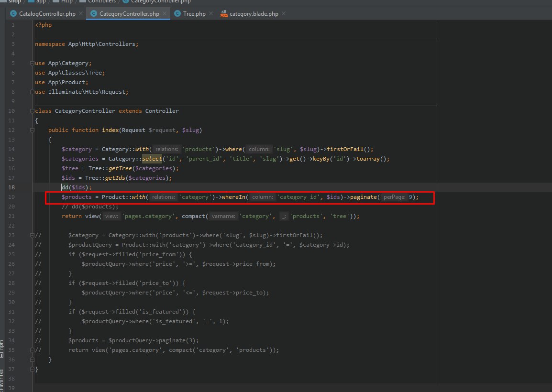Switch to the CatalogController.php tab
This screenshot has height=392, width=552.
pos(47,14)
